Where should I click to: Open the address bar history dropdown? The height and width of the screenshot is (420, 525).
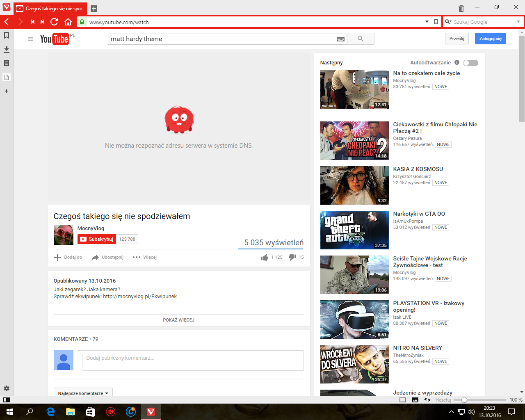[427, 22]
